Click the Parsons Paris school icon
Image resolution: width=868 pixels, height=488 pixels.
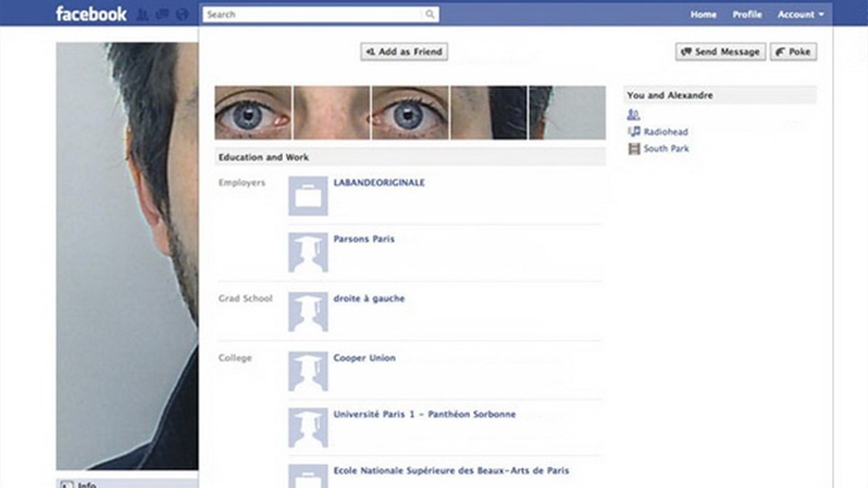[x=308, y=253]
